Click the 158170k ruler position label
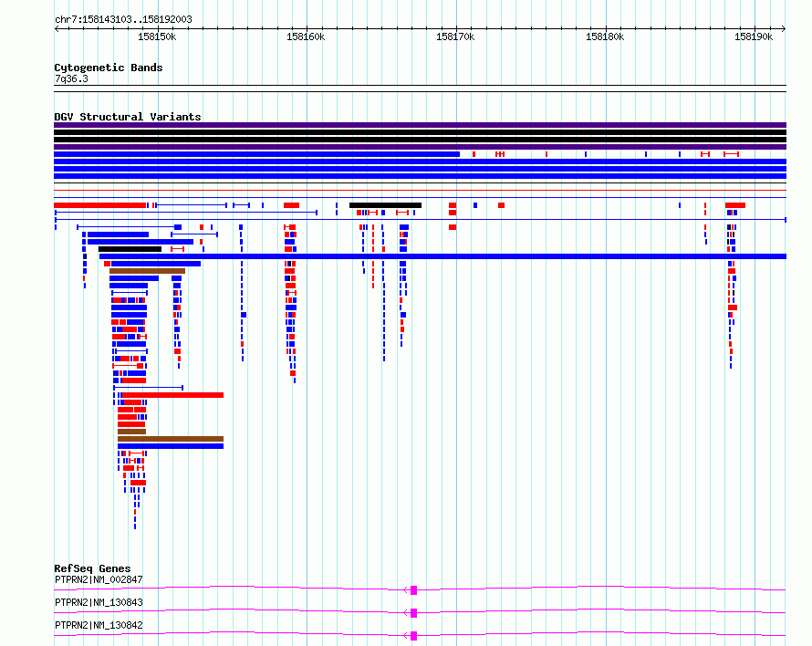 pyautogui.click(x=455, y=36)
